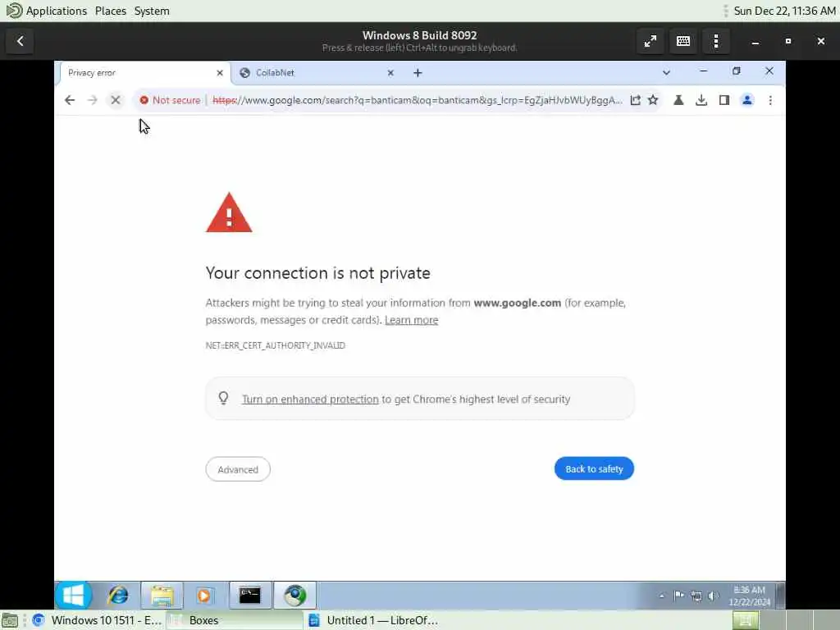This screenshot has height=630, width=840.
Task: Click Chrome icon in Windows taskbar
Action: (x=294, y=596)
